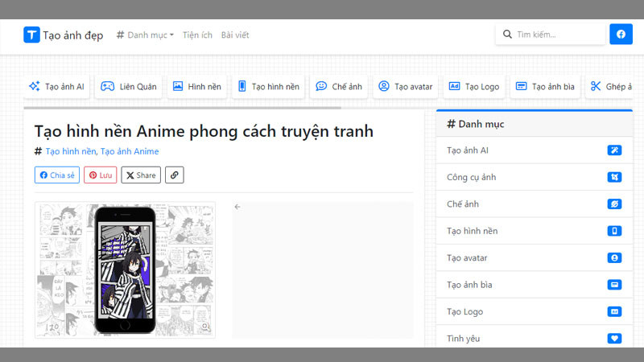Click the phone icon on Tạo hình nền tab
The image size is (644, 362).
click(x=242, y=86)
